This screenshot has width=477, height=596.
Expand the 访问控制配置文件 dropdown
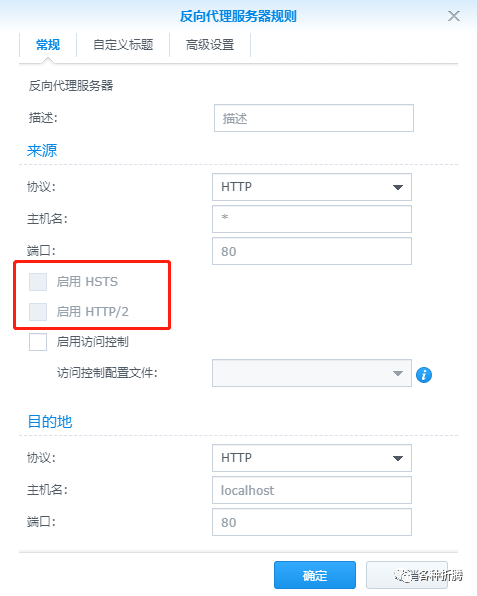click(312, 373)
